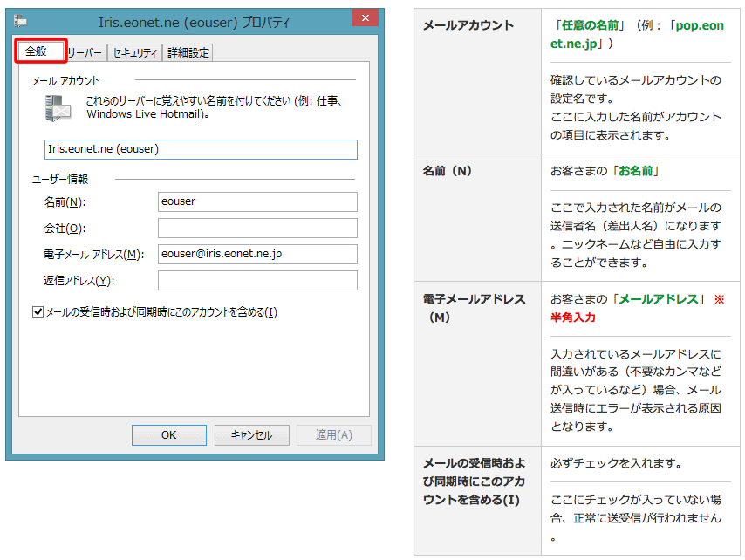Click the green pop.eonet.ne.jp example text
This screenshot has width=745, height=560.
coord(637,35)
